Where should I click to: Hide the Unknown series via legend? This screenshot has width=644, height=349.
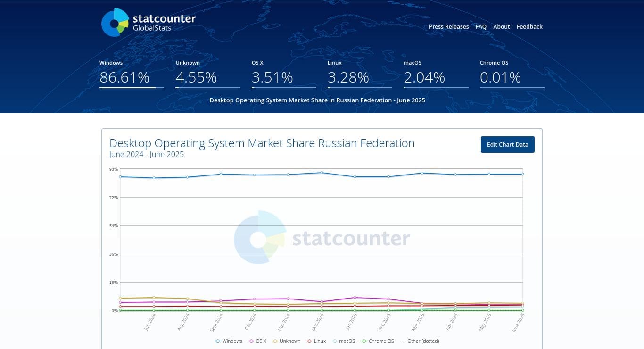[286, 341]
